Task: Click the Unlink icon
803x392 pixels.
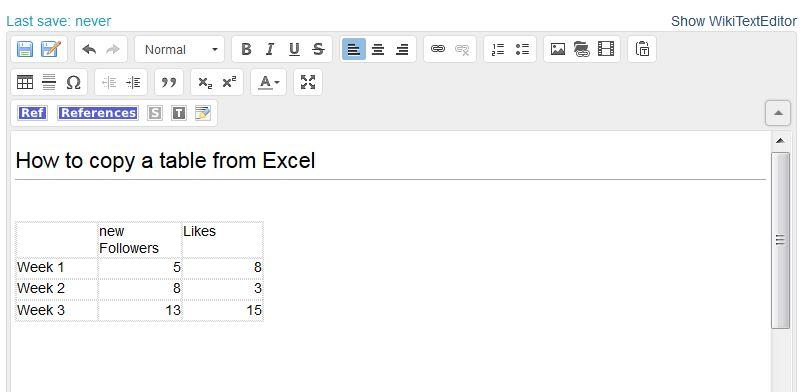Action: pos(462,49)
